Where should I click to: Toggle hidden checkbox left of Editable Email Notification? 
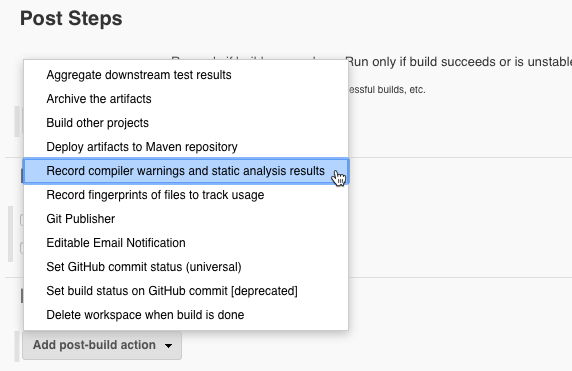click(x=22, y=248)
